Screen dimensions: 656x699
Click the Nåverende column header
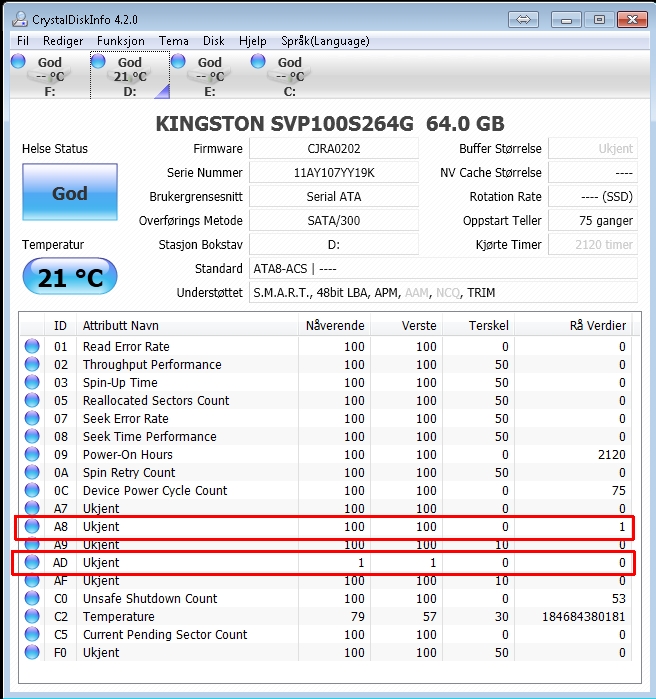pos(335,325)
